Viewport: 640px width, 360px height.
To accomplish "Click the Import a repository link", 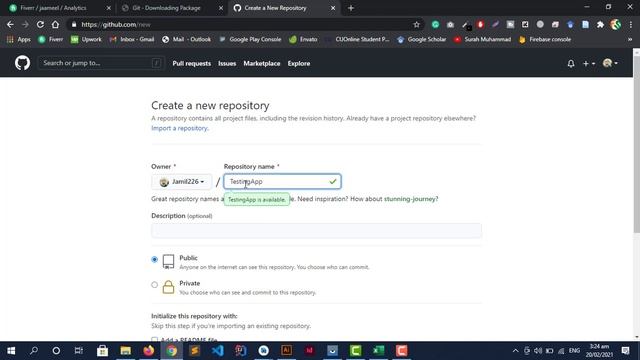I will point(180,128).
